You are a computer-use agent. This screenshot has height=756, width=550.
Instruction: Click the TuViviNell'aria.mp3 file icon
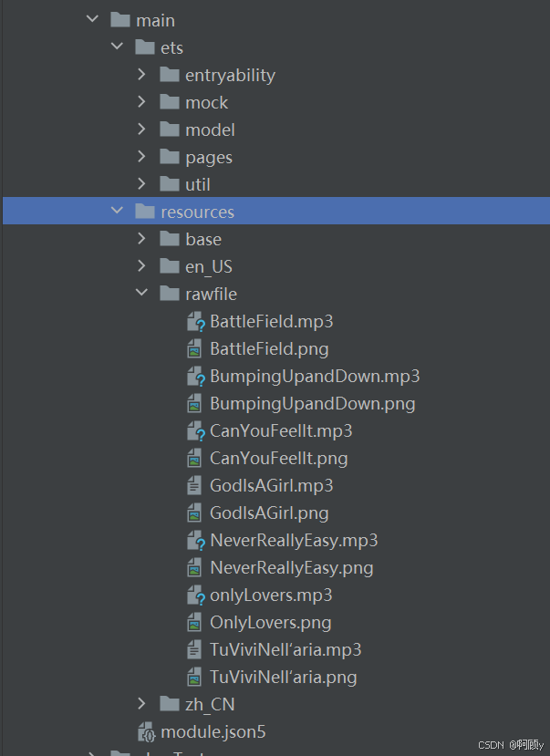tap(194, 650)
